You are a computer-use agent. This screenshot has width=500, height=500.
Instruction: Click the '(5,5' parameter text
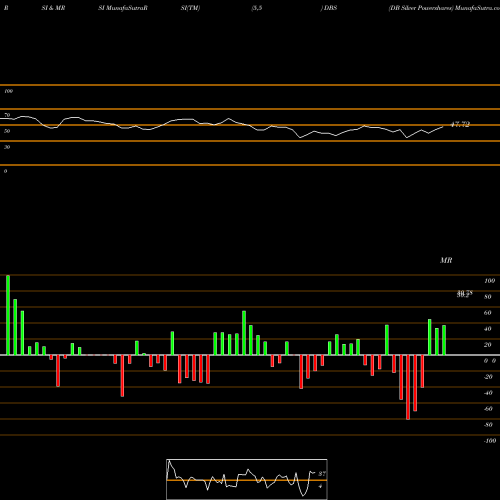click(257, 8)
